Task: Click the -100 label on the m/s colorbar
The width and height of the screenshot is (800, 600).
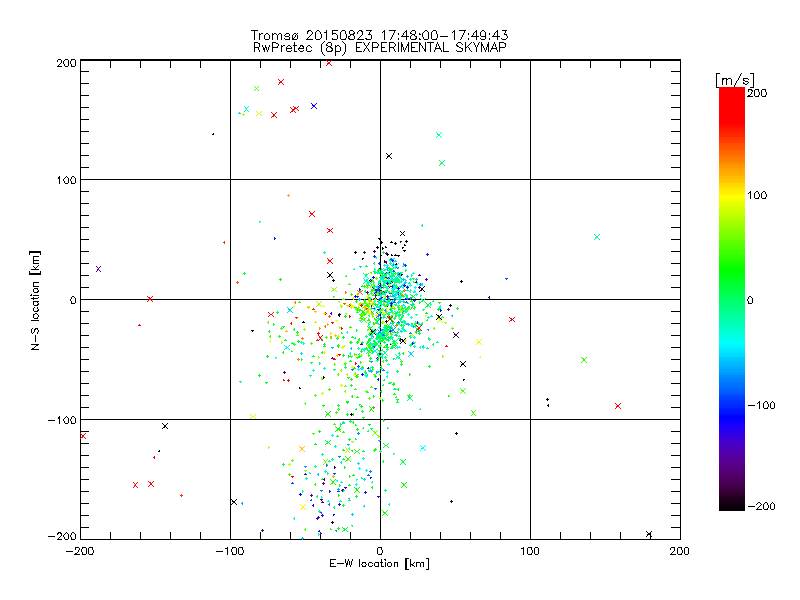Action: [761, 405]
